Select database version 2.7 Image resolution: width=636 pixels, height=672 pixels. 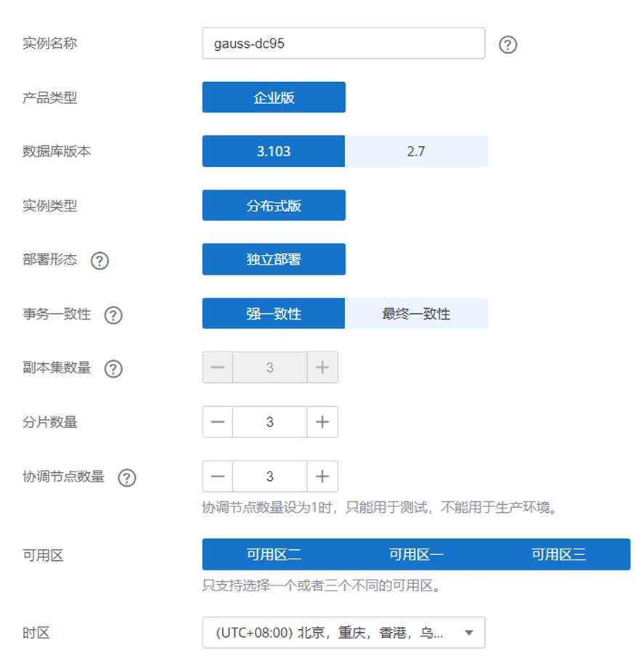coord(416,152)
